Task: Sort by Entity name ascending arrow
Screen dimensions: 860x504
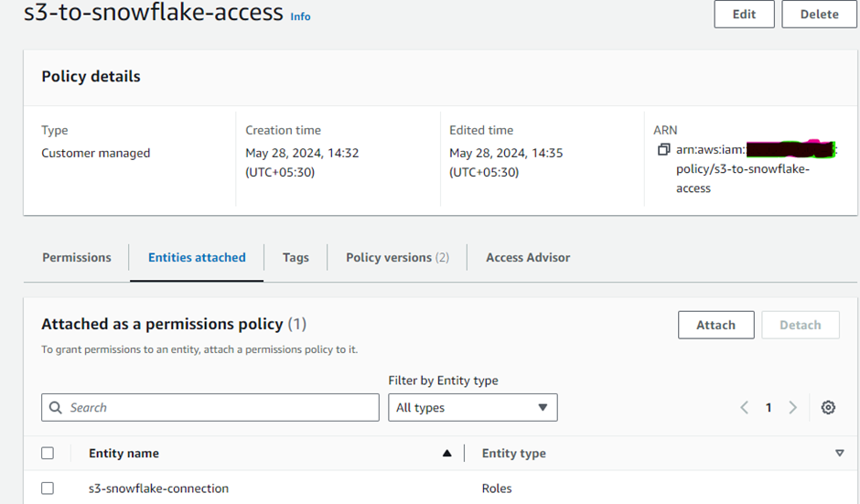Action: coord(446,454)
